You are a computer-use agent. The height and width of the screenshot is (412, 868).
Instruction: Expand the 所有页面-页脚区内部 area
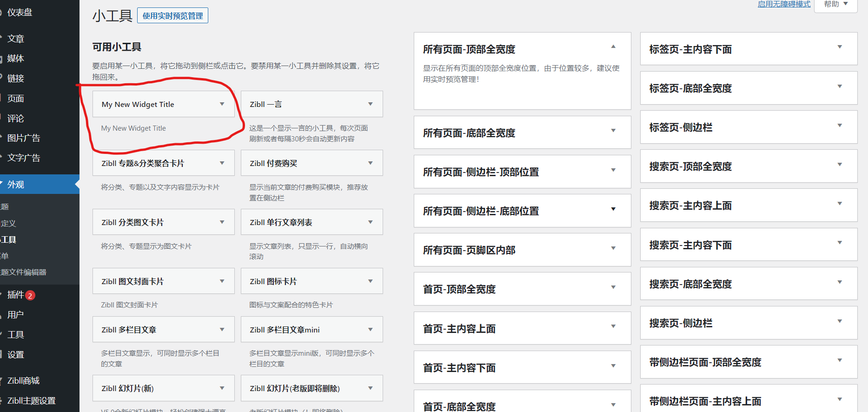[613, 248]
